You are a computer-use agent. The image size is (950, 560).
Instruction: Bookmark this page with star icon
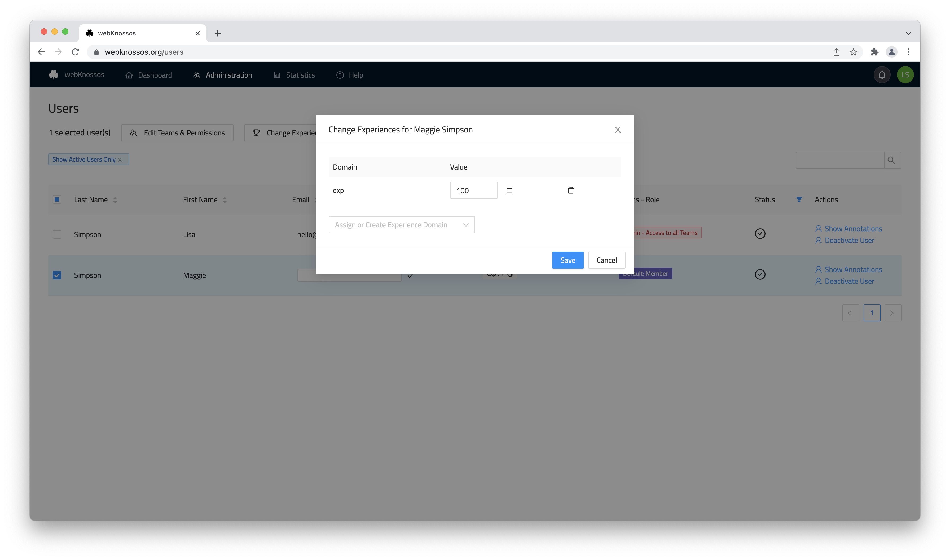click(853, 52)
